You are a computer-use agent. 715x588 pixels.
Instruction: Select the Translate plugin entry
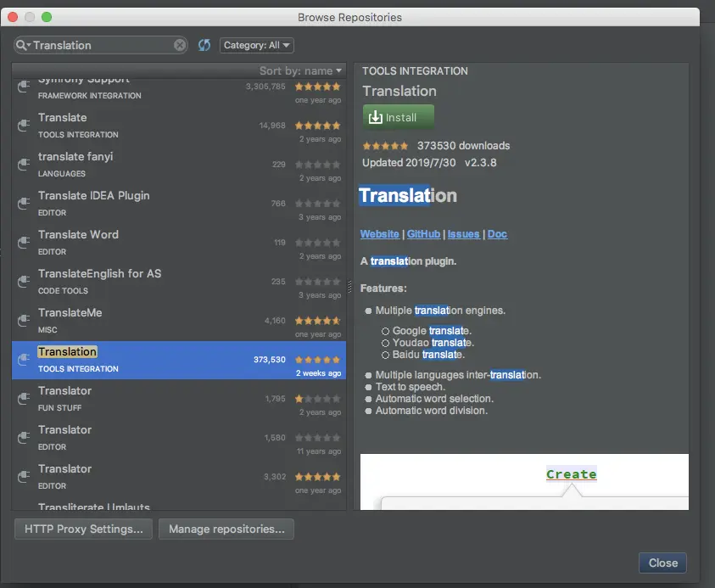[x=179, y=126]
